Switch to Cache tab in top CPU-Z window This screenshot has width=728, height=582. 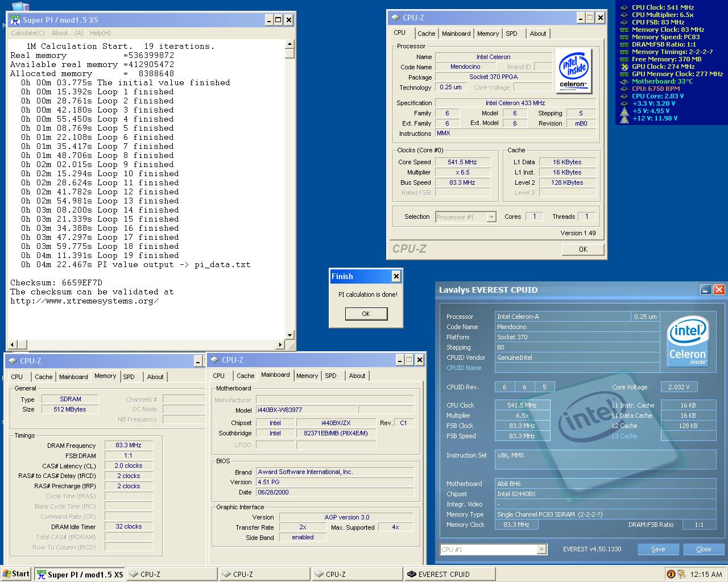[426, 34]
